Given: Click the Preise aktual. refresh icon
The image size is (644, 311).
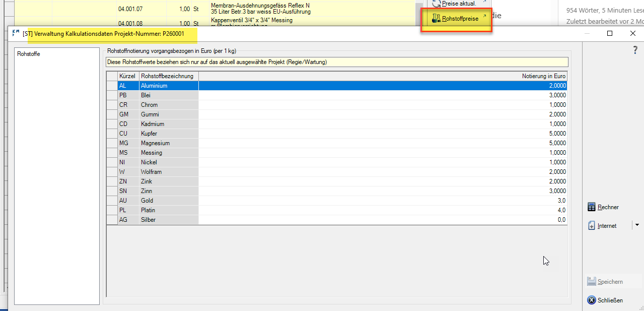Looking at the screenshot, I should tap(436, 4).
